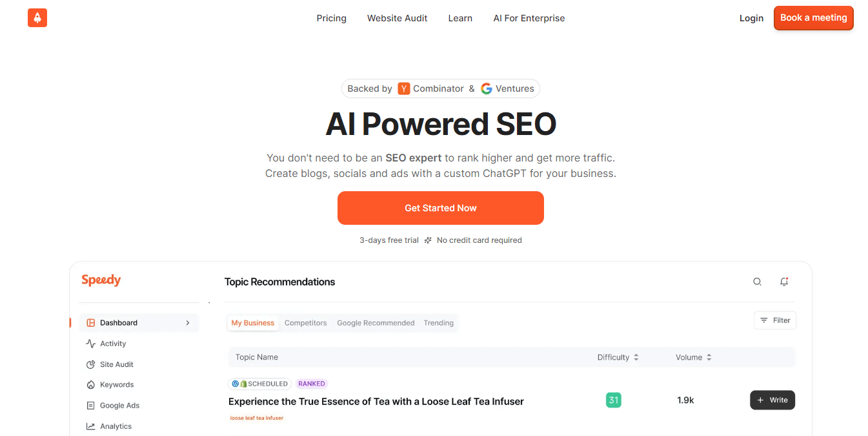The width and height of the screenshot is (868, 436).
Task: Switch to the Google Recommended tab
Action: 376,323
